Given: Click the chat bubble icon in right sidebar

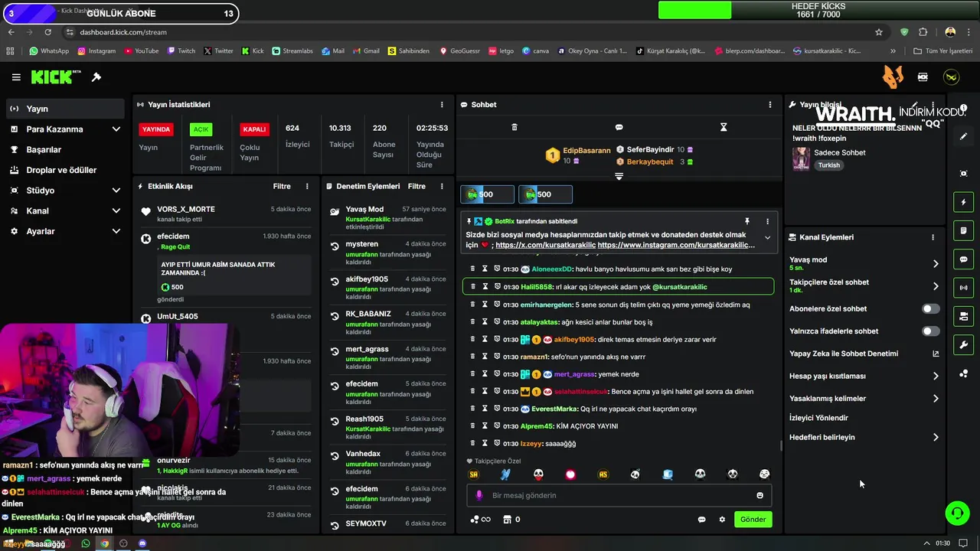Looking at the screenshot, I should click(964, 259).
